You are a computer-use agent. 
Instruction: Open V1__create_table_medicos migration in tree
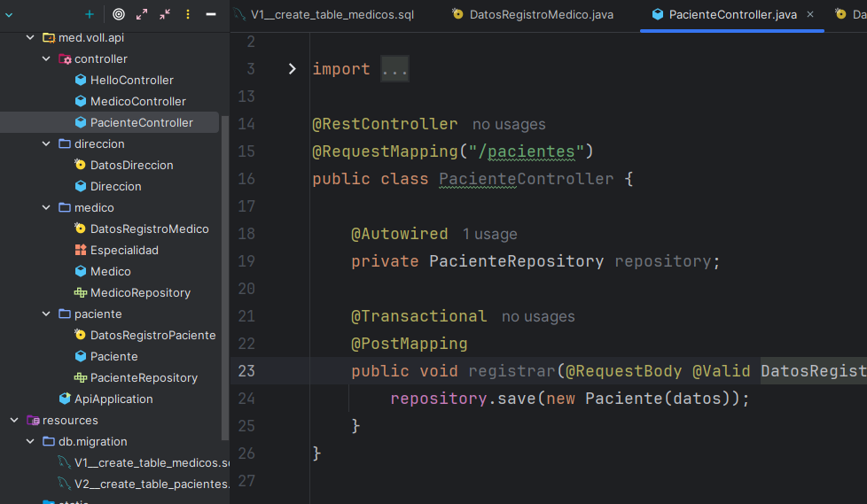coord(152,462)
